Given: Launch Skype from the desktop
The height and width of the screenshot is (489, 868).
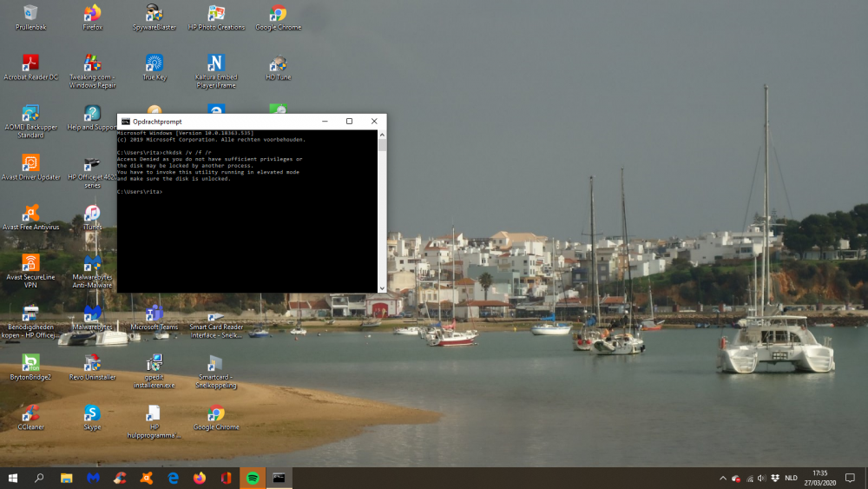Looking at the screenshot, I should (x=92, y=413).
